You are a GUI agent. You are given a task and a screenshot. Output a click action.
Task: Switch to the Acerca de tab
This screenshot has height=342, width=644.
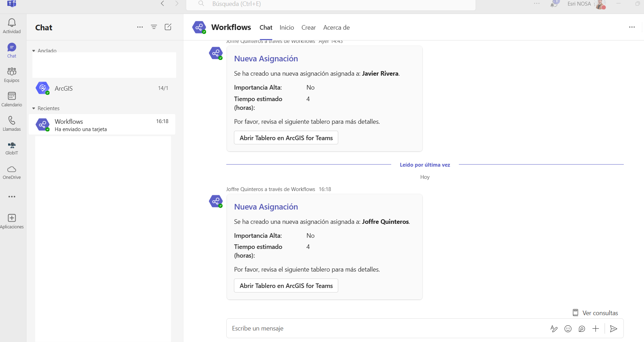point(336,28)
